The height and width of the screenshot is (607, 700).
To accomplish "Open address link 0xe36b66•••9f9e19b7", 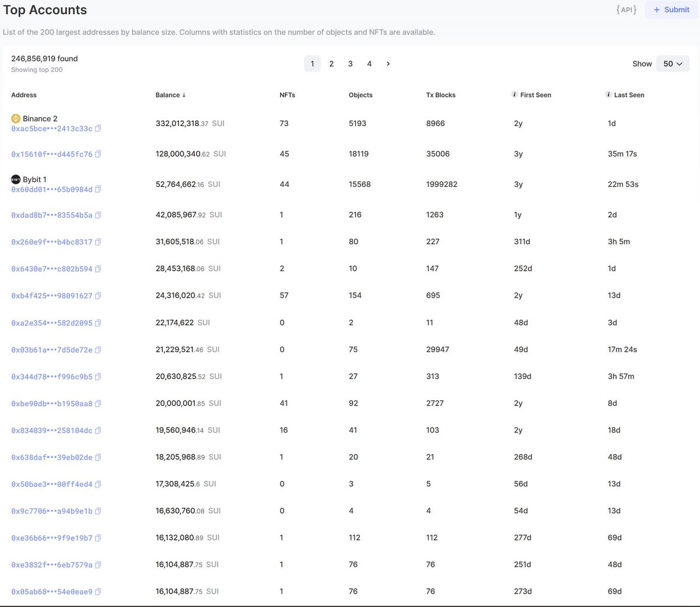I will click(x=51, y=538).
